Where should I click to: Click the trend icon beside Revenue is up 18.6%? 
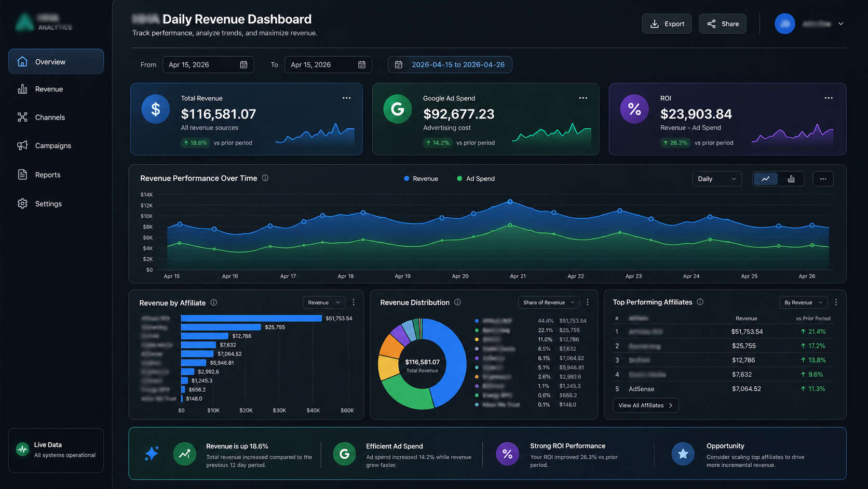click(x=184, y=454)
